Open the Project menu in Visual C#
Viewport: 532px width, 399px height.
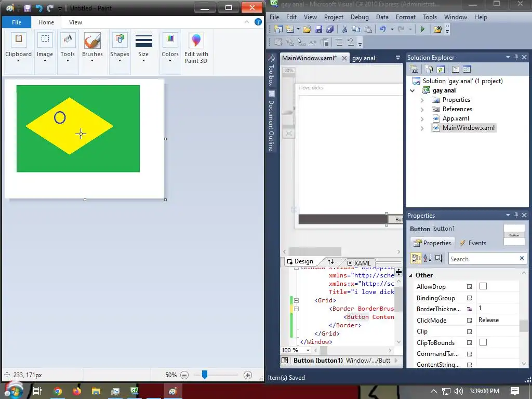tap(334, 17)
